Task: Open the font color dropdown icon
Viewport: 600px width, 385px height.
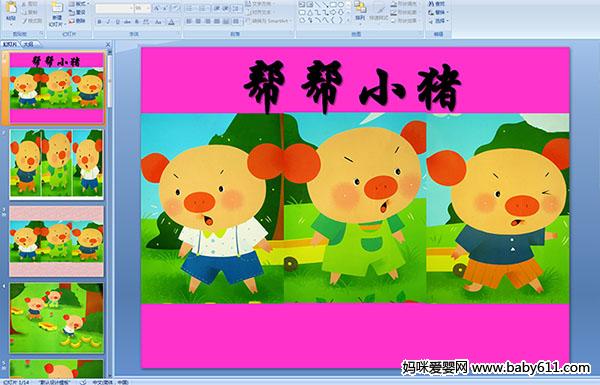Action: pos(171,22)
